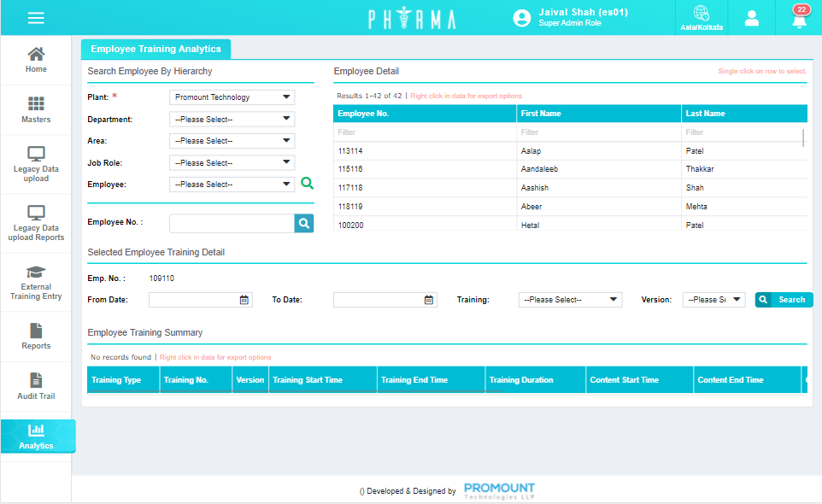Open the Training dropdown

point(570,300)
